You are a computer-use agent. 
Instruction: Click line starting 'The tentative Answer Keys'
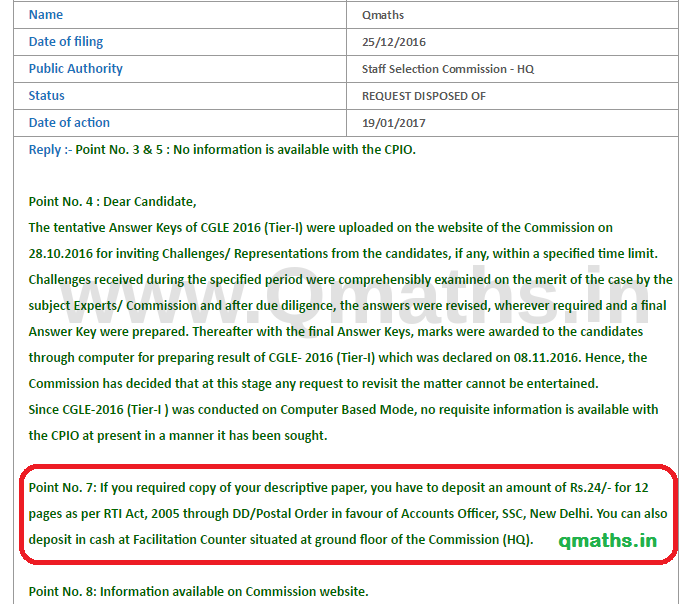tap(320, 228)
